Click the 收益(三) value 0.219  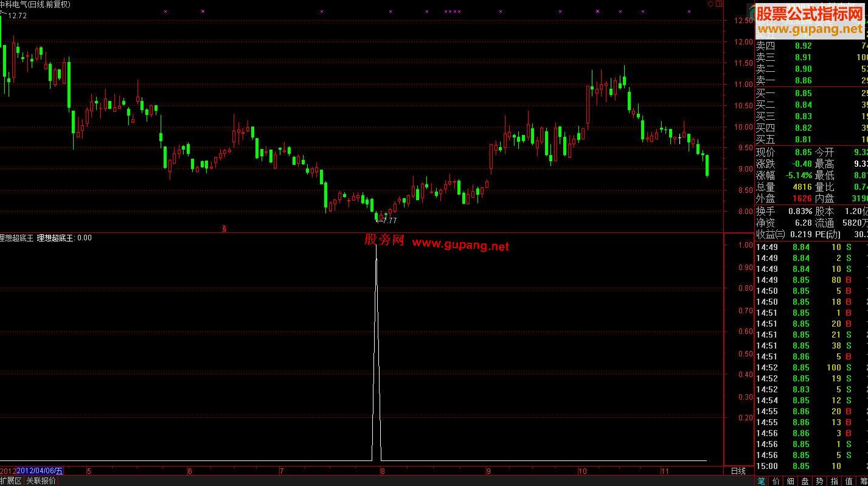tap(802, 234)
